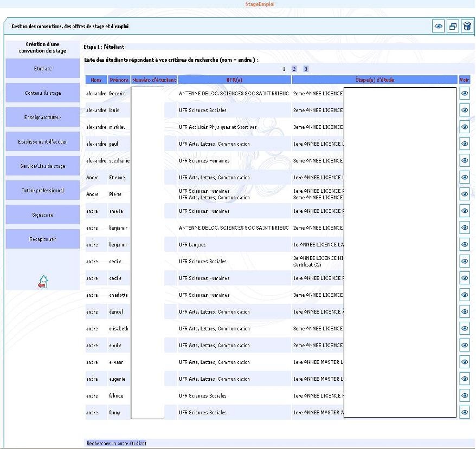This screenshot has width=476, height=449.
Task: Go to results page 2
Action: [294, 69]
